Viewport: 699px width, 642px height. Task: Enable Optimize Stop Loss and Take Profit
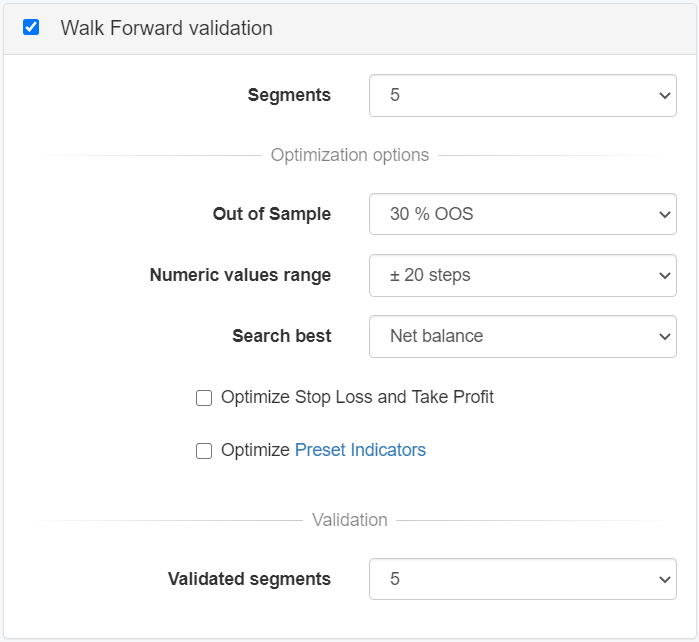pyautogui.click(x=204, y=398)
